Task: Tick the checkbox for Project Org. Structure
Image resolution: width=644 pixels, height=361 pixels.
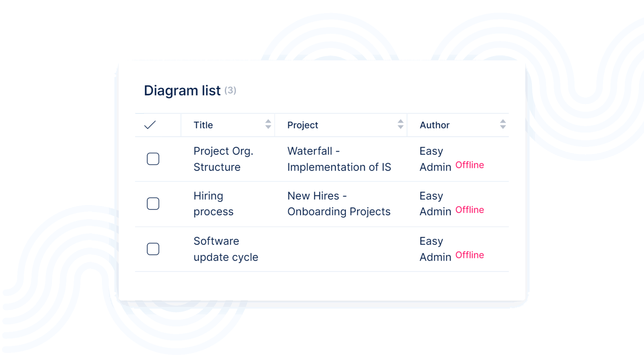Action: 153,159
